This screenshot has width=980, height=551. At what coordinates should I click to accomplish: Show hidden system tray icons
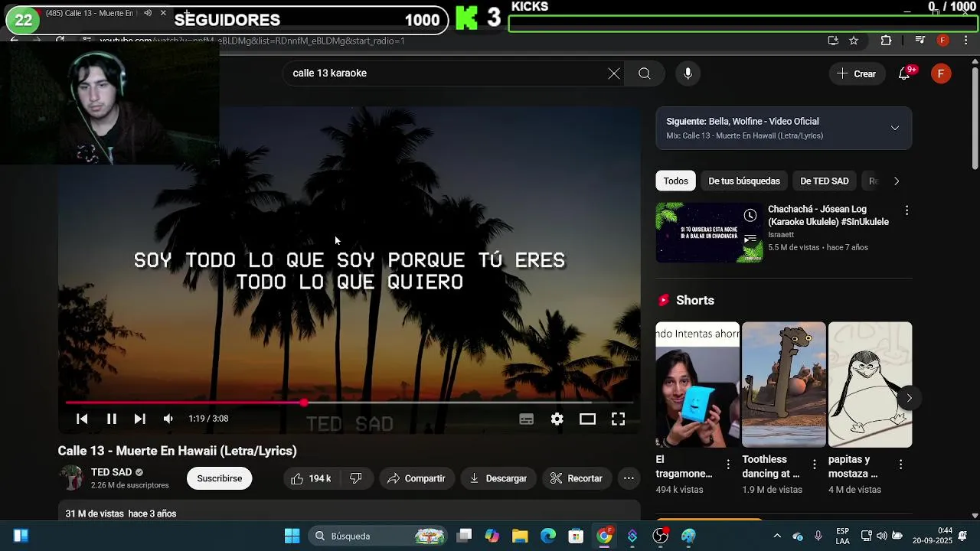pyautogui.click(x=777, y=536)
